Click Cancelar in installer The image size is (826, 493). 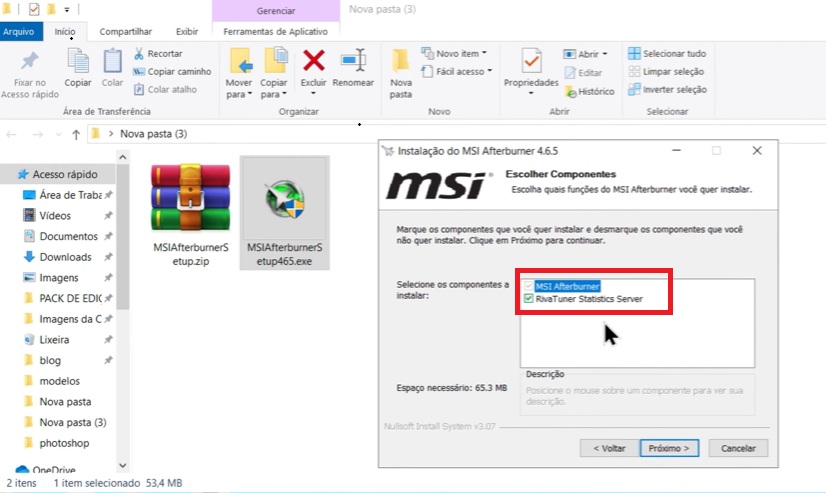click(738, 448)
